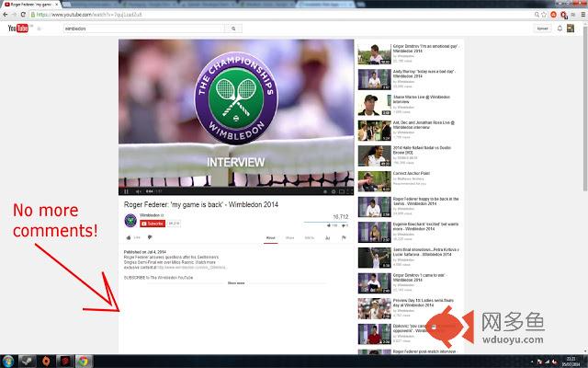Open Grigor Dimitrov 'I came to win' video

409,282
